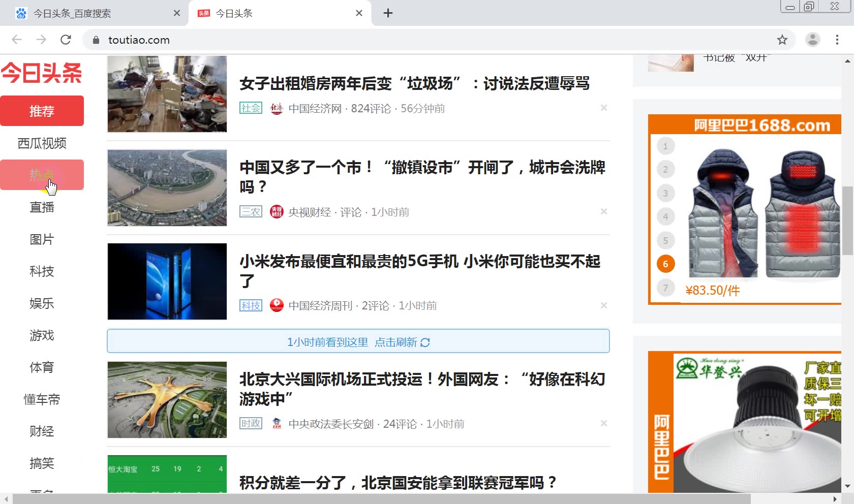Open the 娱乐 channel
Screen dimensions: 854x504
point(42,303)
